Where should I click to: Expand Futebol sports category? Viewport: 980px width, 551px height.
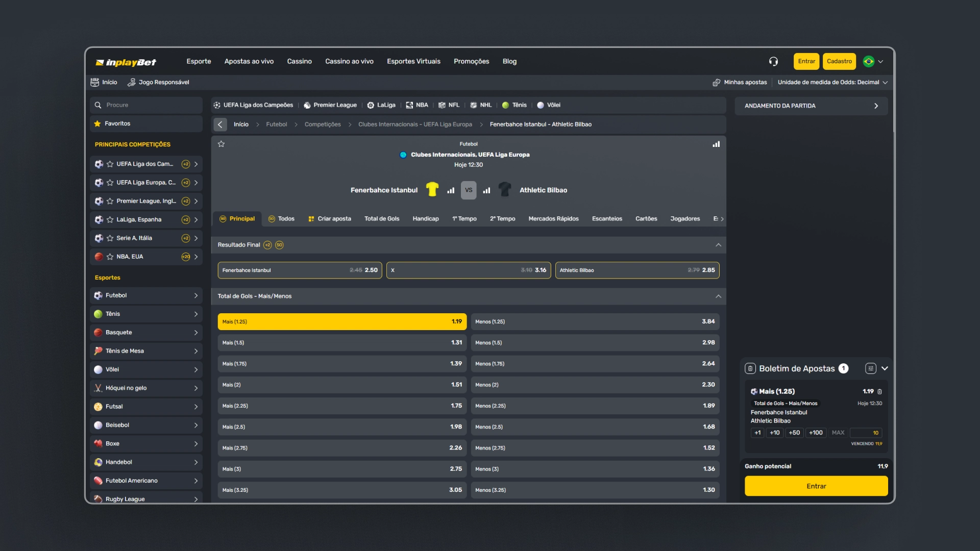(x=146, y=295)
